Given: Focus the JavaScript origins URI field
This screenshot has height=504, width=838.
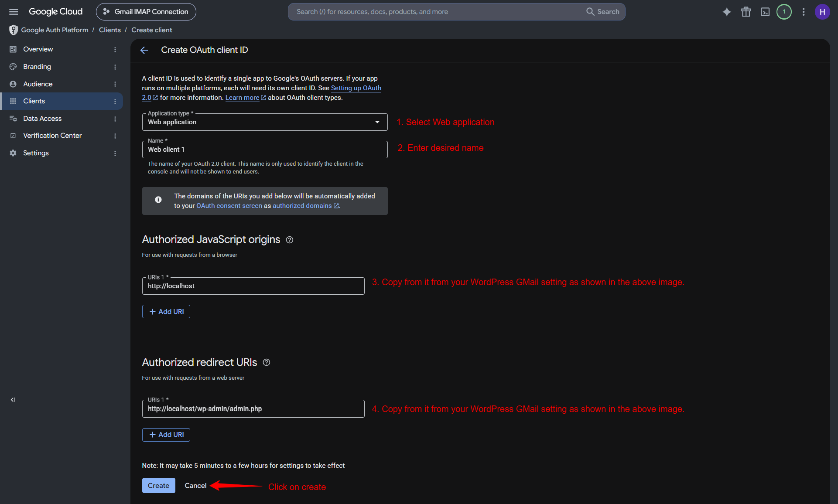Looking at the screenshot, I should coord(253,286).
